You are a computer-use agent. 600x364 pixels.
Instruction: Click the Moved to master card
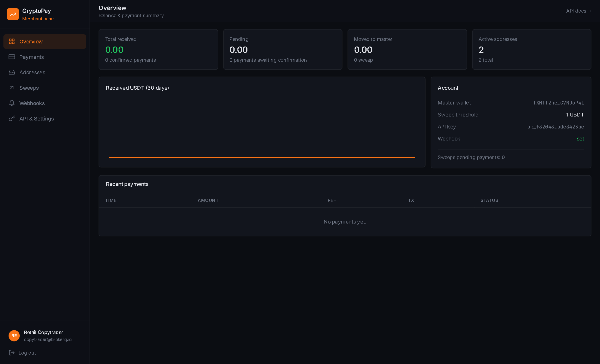tap(407, 49)
